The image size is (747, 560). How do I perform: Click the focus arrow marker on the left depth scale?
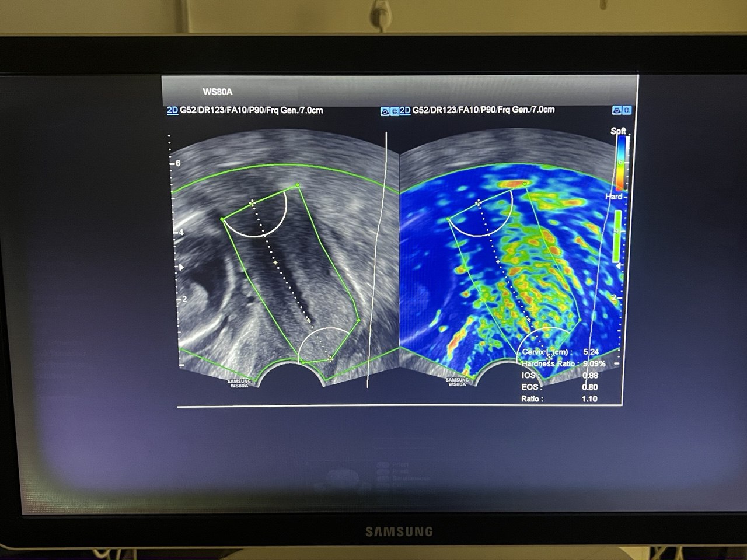click(x=181, y=267)
